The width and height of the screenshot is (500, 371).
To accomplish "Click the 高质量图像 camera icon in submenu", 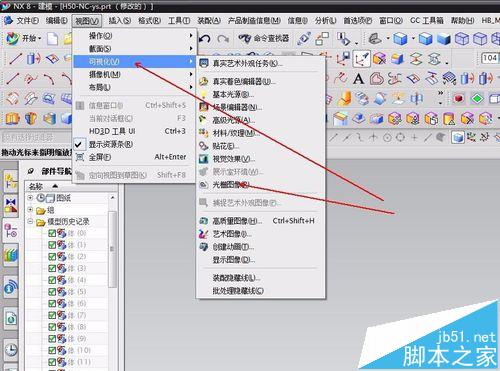I will coord(204,221).
